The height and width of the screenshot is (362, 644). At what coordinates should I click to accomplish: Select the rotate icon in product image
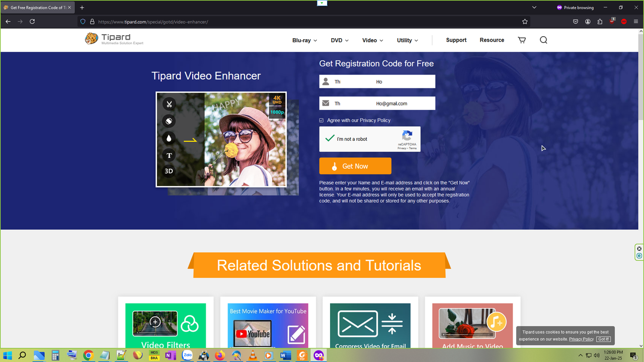tap(169, 121)
